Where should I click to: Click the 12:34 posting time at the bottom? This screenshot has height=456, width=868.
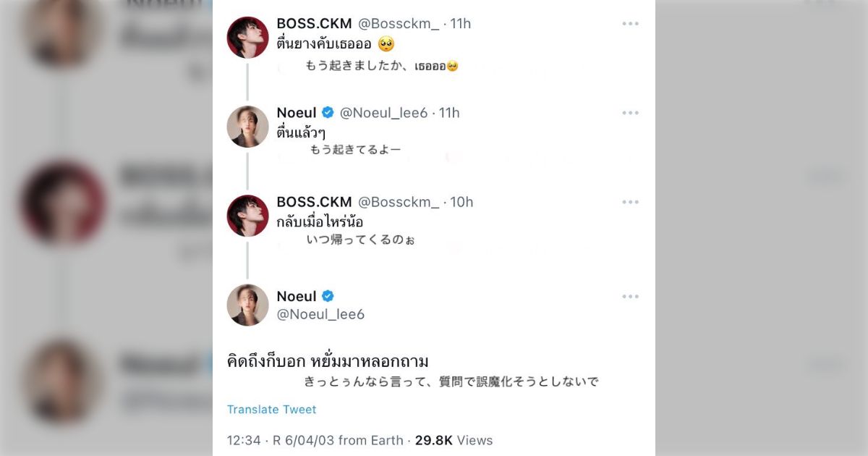(x=242, y=440)
